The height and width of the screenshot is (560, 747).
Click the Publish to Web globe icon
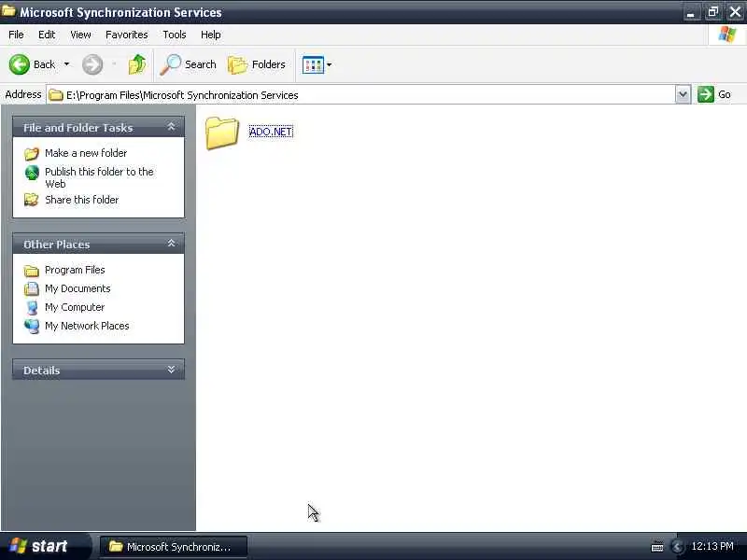(32, 173)
